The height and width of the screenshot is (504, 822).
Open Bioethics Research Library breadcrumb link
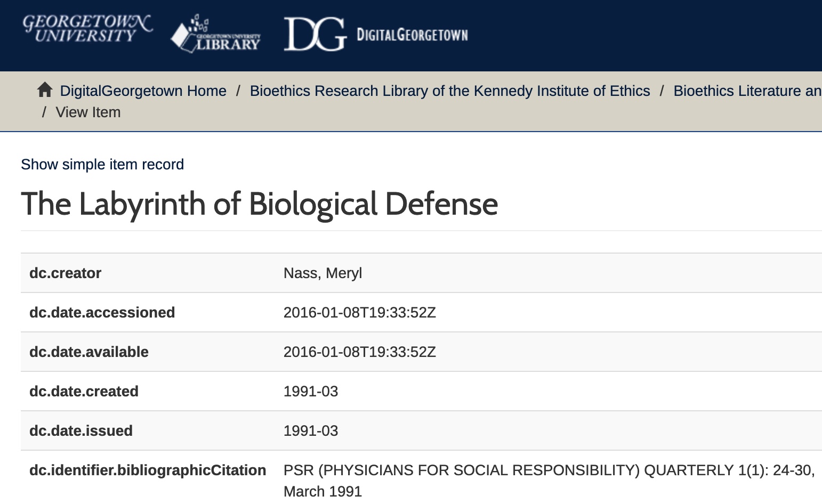coord(450,91)
